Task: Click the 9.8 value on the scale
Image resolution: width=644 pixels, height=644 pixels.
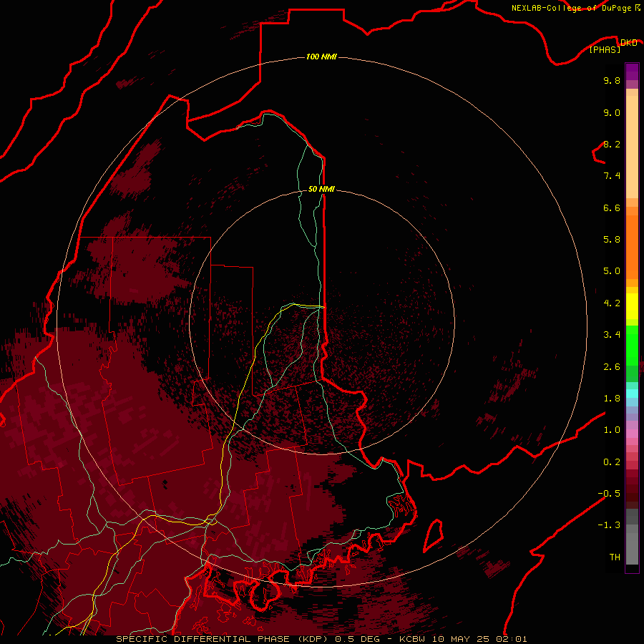Action: click(x=612, y=80)
